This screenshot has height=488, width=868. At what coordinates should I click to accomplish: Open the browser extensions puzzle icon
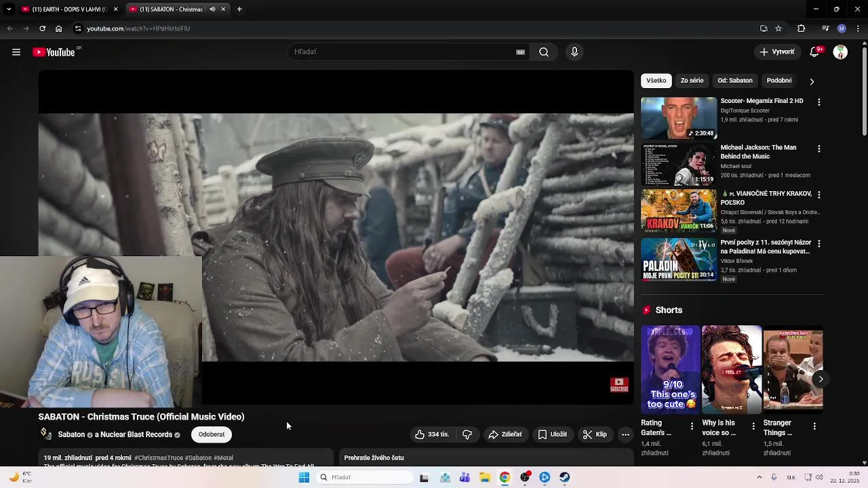[x=801, y=28]
